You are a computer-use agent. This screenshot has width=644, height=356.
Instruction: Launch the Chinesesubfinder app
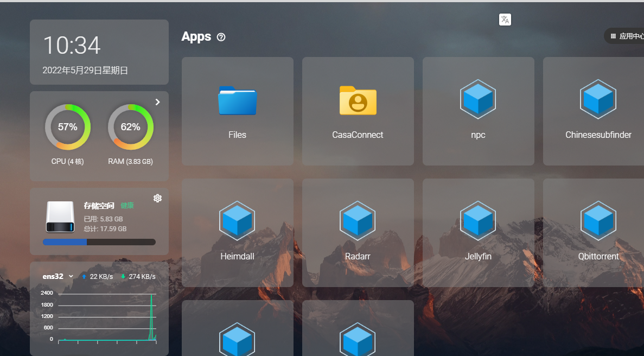(594, 111)
